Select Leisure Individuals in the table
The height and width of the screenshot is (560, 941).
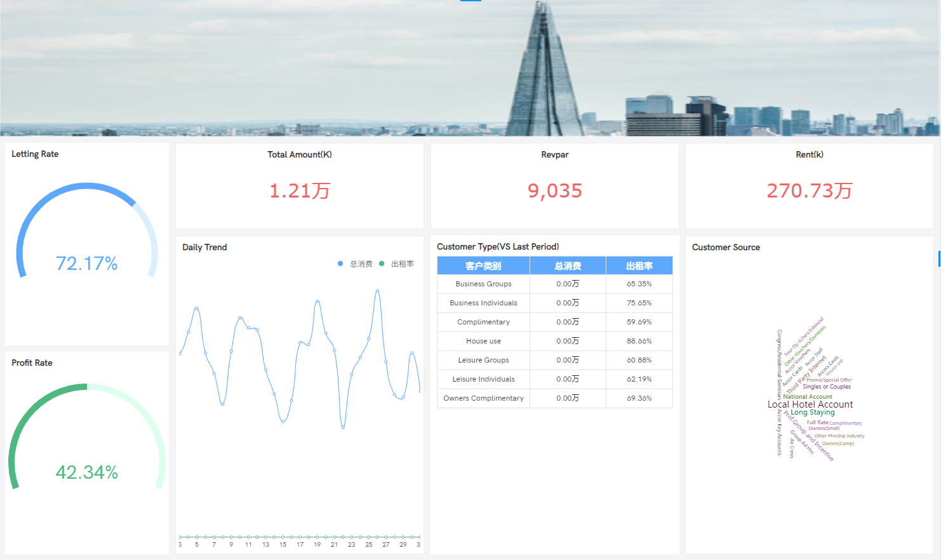pyautogui.click(x=483, y=379)
